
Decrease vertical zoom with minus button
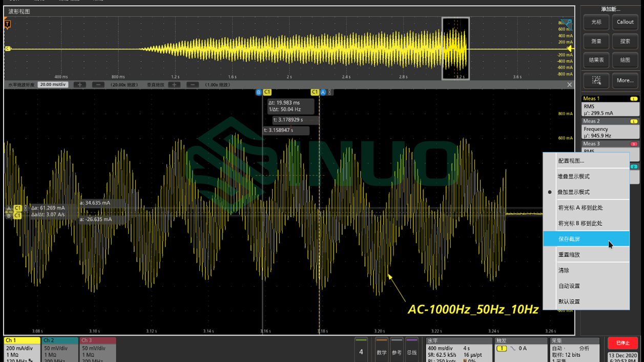[193, 85]
